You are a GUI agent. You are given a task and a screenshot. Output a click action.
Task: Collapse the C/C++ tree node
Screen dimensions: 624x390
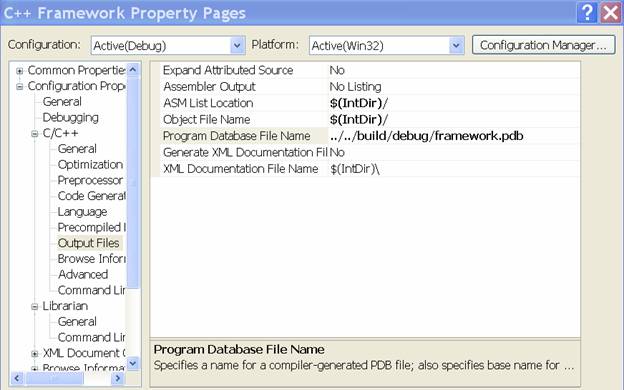point(35,134)
